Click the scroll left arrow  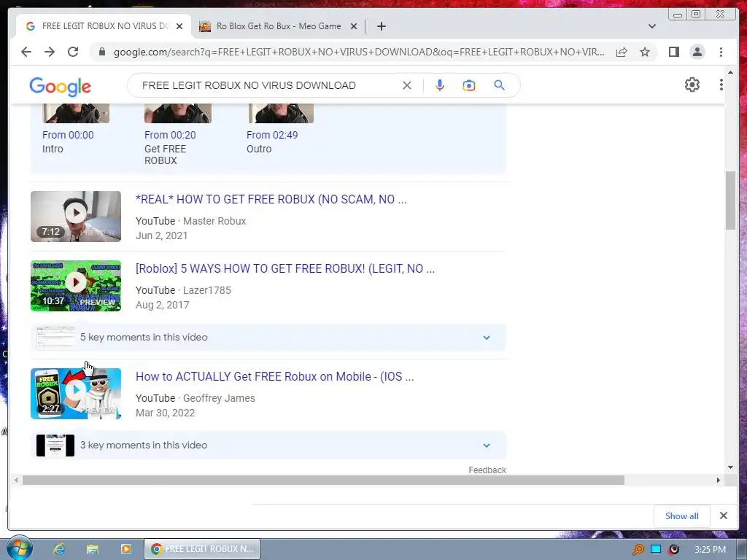coord(16,480)
